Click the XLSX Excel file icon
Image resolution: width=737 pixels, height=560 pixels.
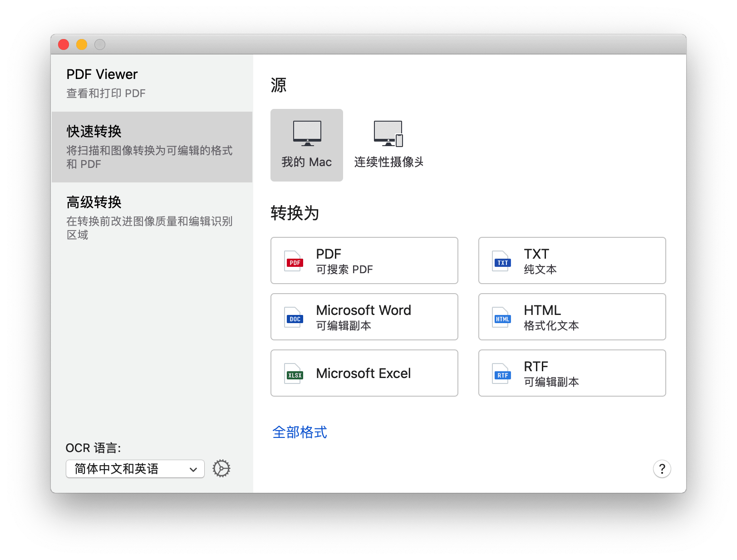(x=294, y=374)
